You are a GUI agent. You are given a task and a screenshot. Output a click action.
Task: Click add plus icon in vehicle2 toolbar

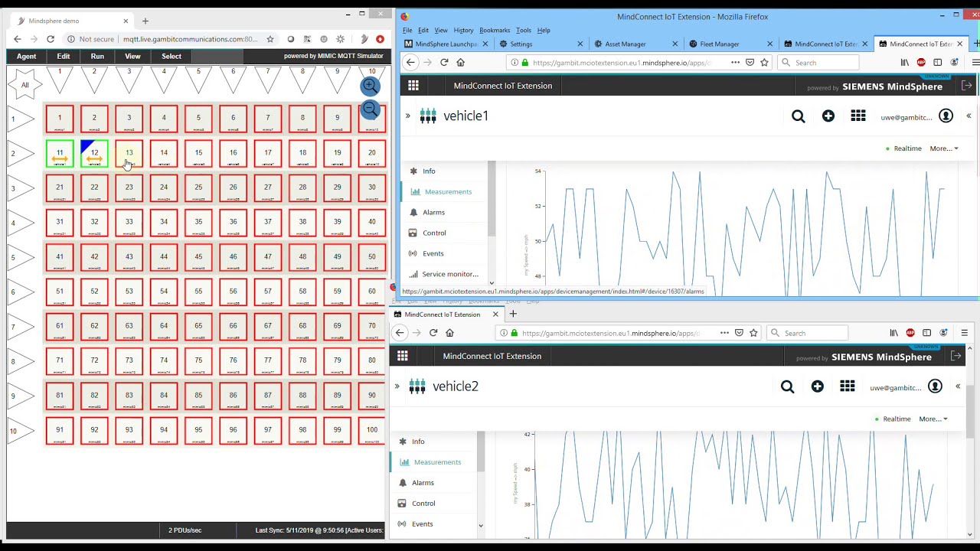click(818, 386)
